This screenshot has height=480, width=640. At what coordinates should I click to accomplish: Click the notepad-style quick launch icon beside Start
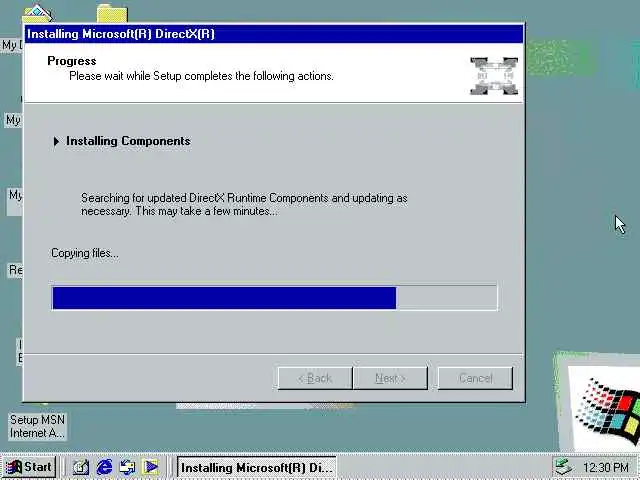[x=80, y=467]
